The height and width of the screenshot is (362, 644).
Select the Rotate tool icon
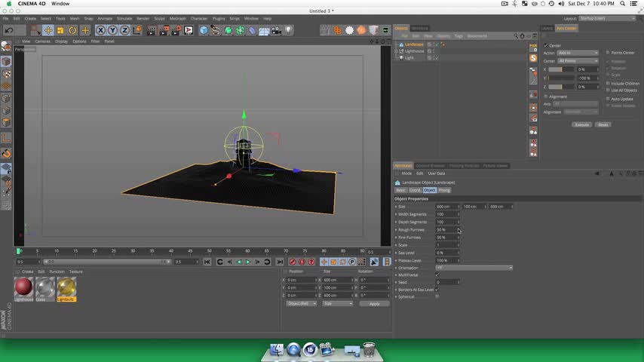pos(72,30)
